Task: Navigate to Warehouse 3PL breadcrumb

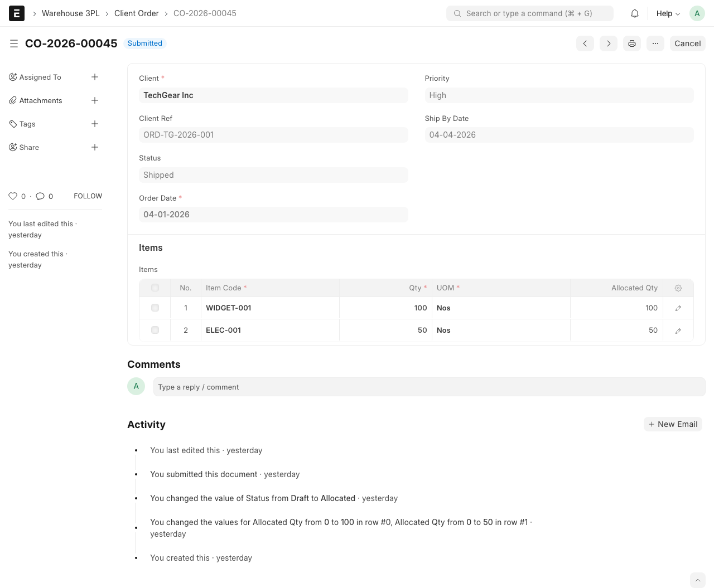Action: (x=70, y=13)
